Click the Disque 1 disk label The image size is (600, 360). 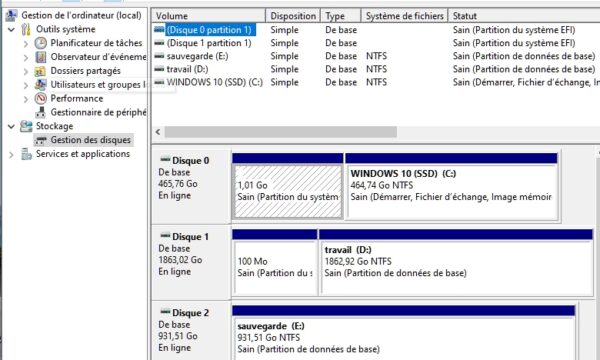point(191,236)
